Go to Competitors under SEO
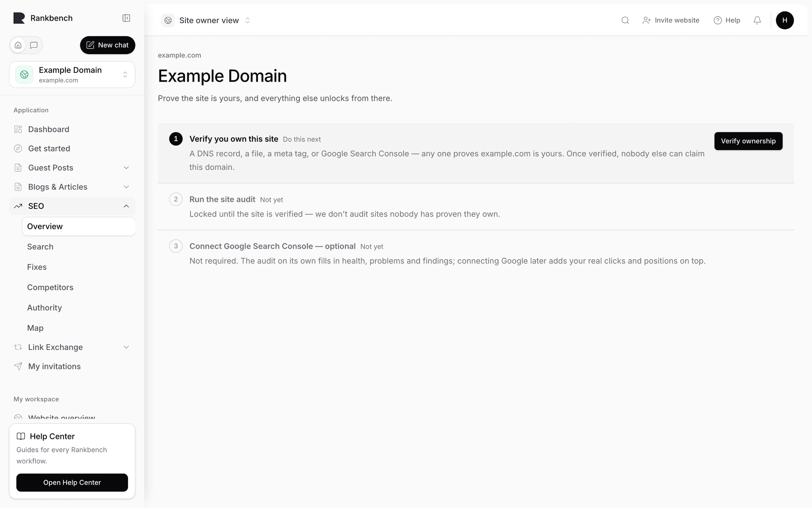This screenshot has height=508, width=812. tap(79, 287)
